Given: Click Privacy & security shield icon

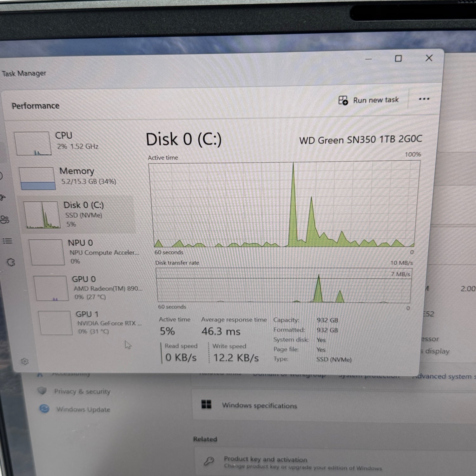Looking at the screenshot, I should point(42,390).
